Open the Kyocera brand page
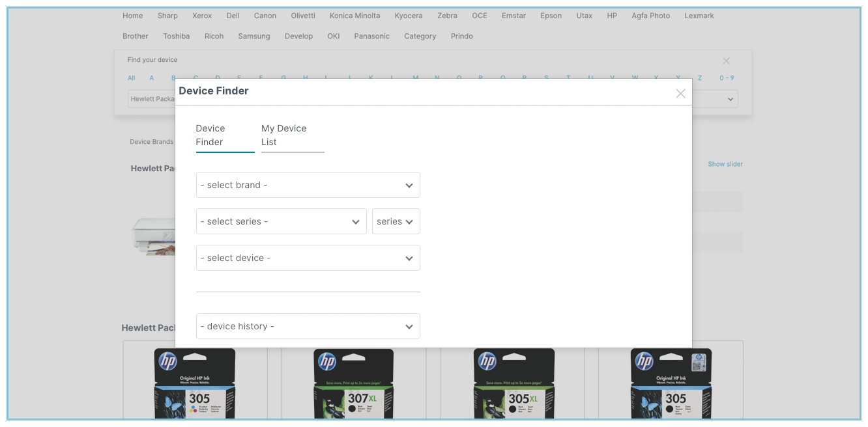This screenshot has width=868, height=427. pyautogui.click(x=409, y=16)
